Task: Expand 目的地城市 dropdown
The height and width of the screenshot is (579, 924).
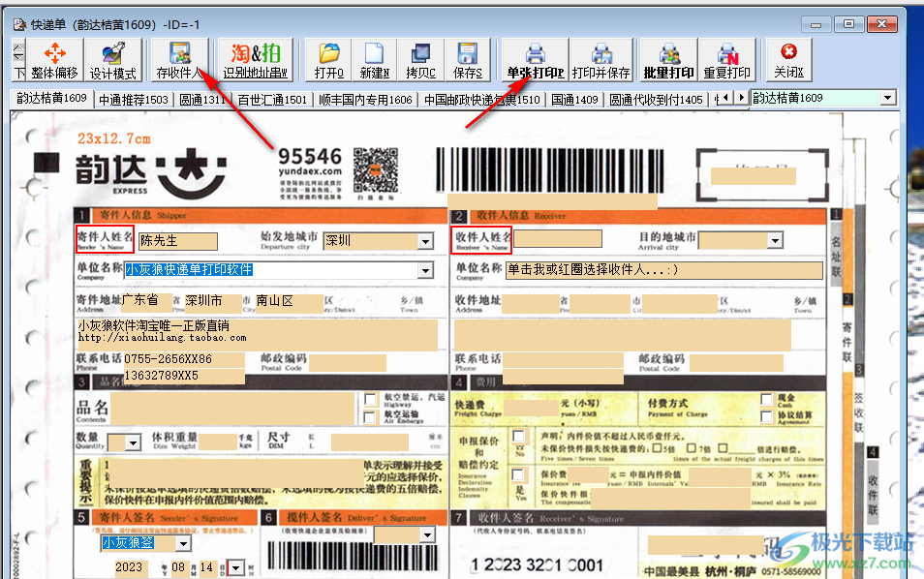Action: [776, 240]
